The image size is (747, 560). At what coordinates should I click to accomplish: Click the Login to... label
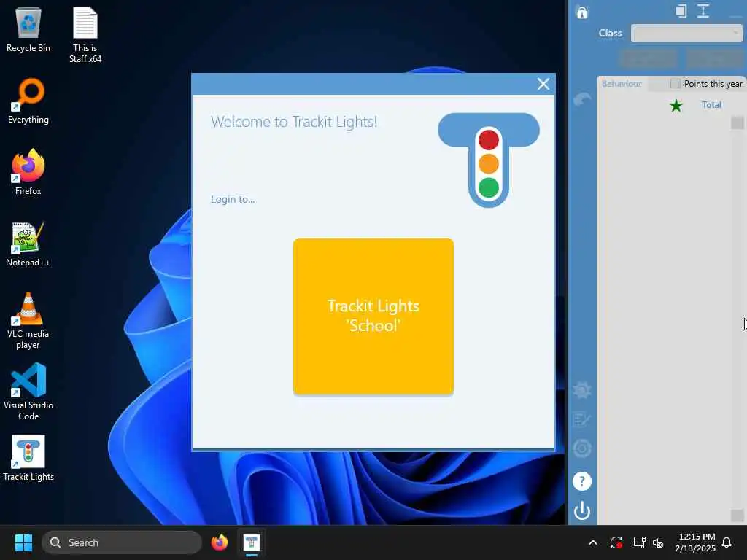tap(233, 199)
